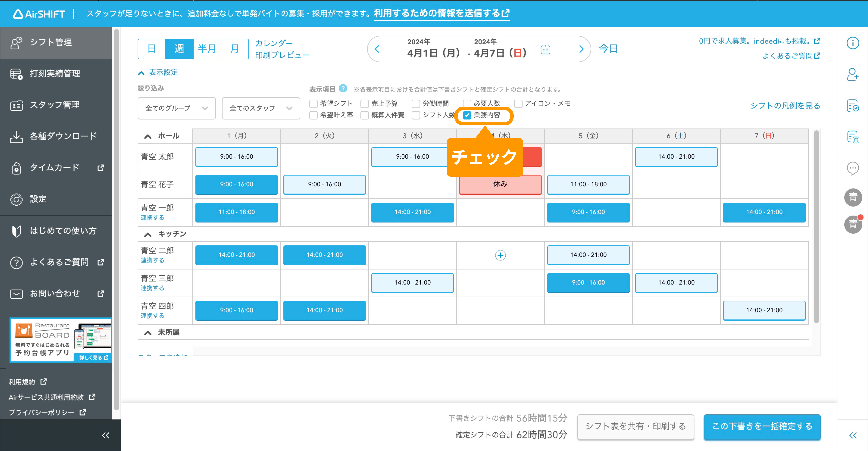868x451 pixels.
Task: Uncheck 業務内容 checkbox
Action: (x=467, y=115)
